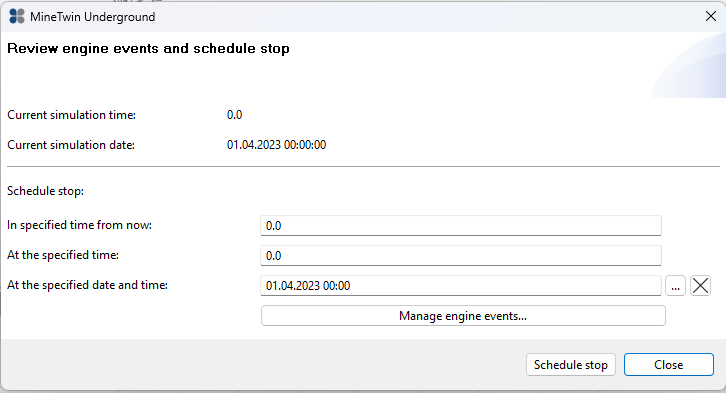Open date picker with the ellipsis button

tap(676, 286)
